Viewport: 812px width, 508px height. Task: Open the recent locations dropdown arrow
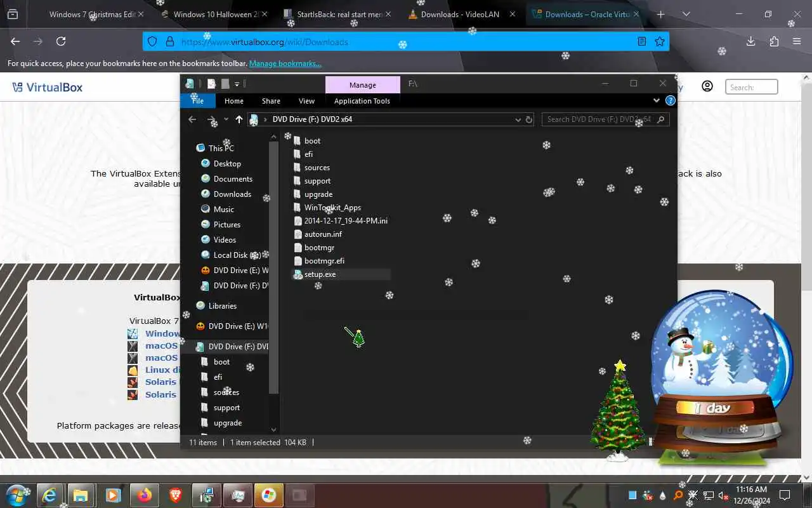tap(226, 119)
